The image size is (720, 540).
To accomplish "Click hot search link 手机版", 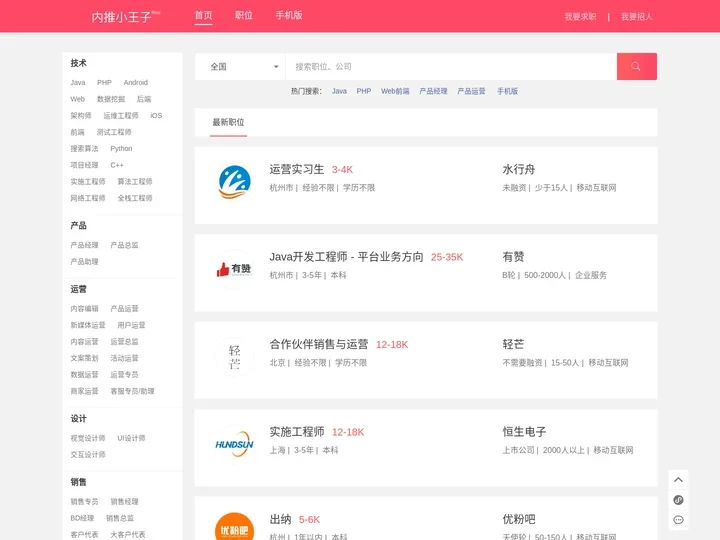I will pos(507,91).
